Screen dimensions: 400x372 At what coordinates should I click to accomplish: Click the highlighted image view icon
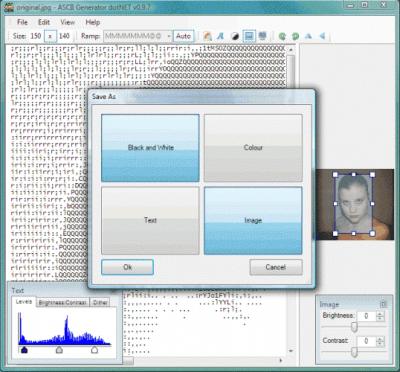pyautogui.click(x=249, y=36)
